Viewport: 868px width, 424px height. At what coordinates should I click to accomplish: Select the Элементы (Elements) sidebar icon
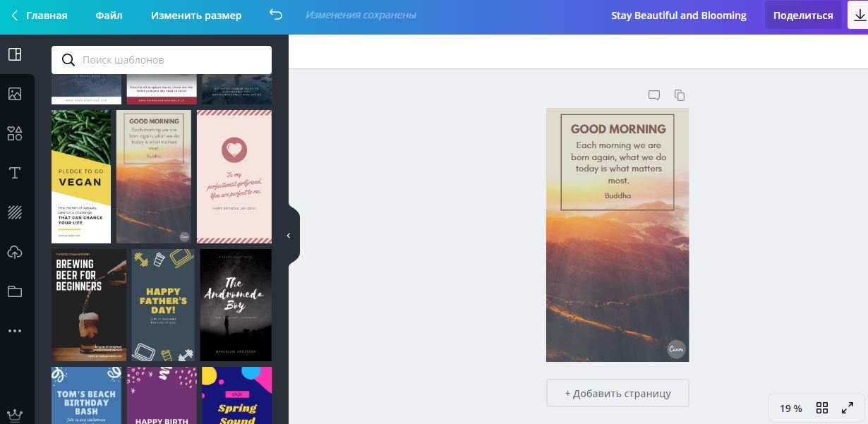coord(15,133)
